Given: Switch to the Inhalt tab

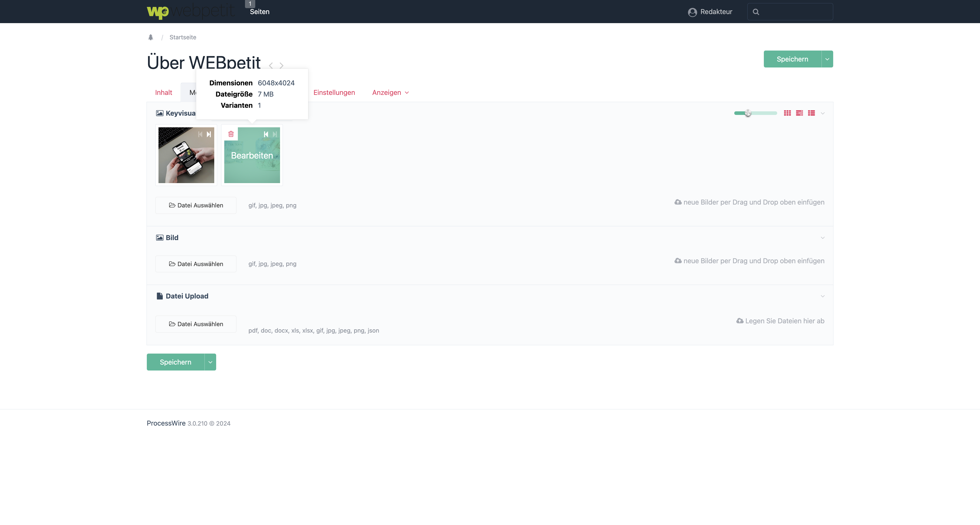Looking at the screenshot, I should (163, 93).
